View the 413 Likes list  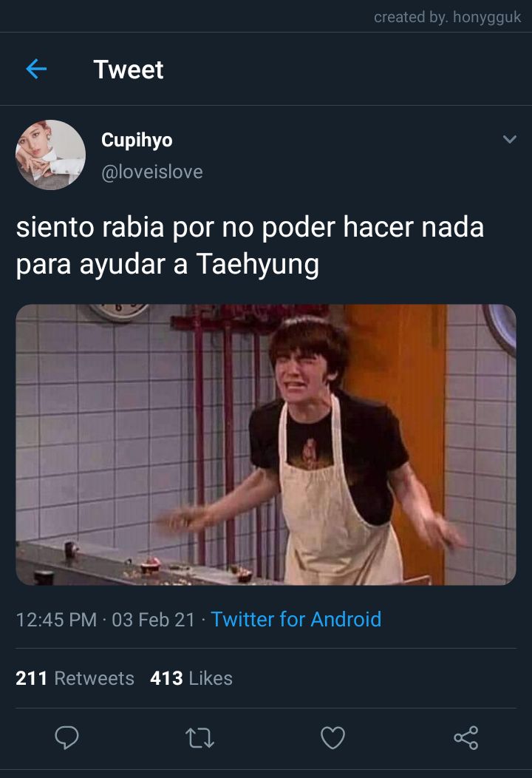tap(191, 678)
